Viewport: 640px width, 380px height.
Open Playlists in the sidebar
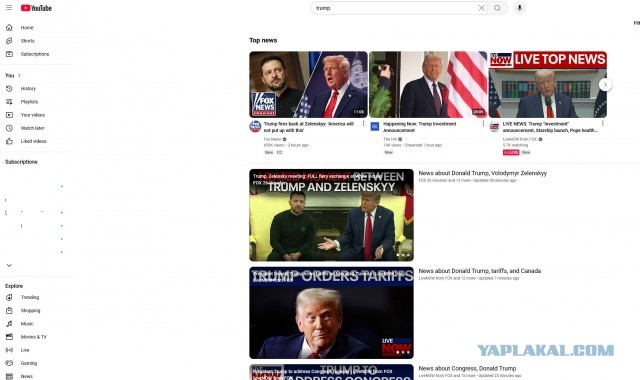coord(29,102)
